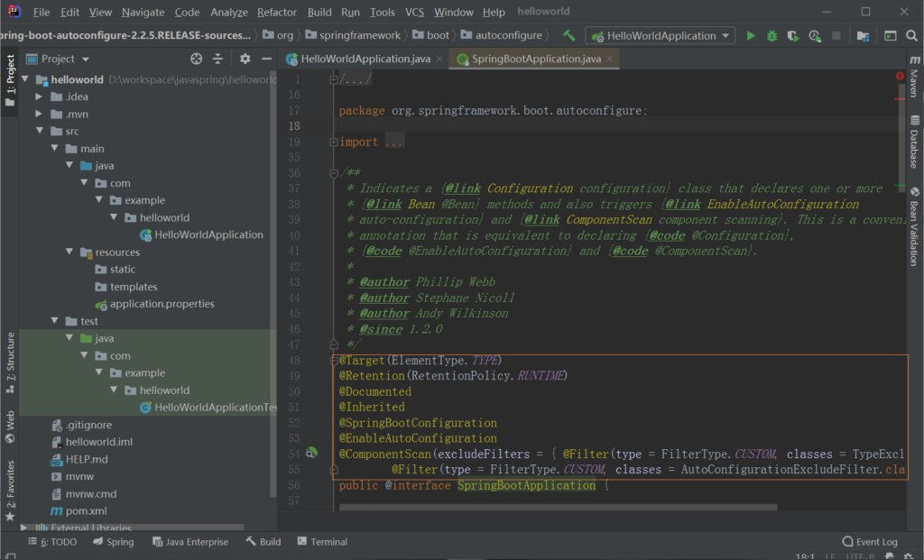Close the HelloWorldApplication.java tab
The width and height of the screenshot is (924, 560).
pyautogui.click(x=439, y=59)
